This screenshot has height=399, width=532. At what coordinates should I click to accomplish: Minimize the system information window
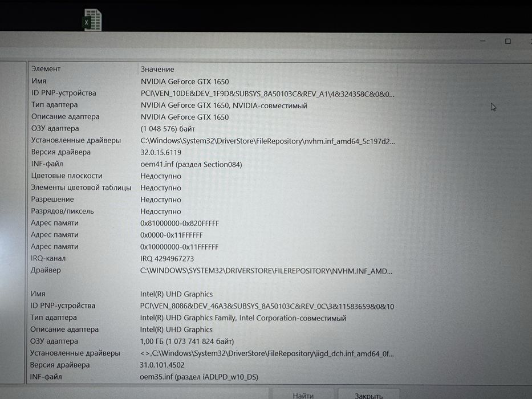click(482, 41)
